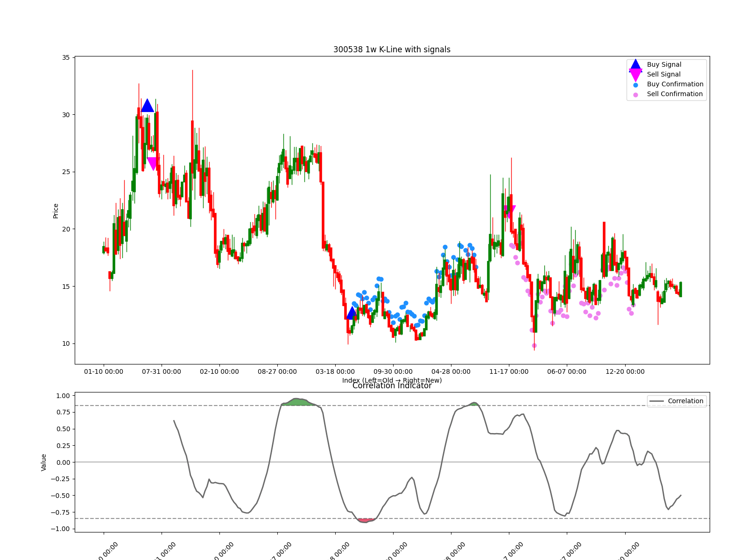Click the correlation axis tick '−0.25'

pos(61,479)
